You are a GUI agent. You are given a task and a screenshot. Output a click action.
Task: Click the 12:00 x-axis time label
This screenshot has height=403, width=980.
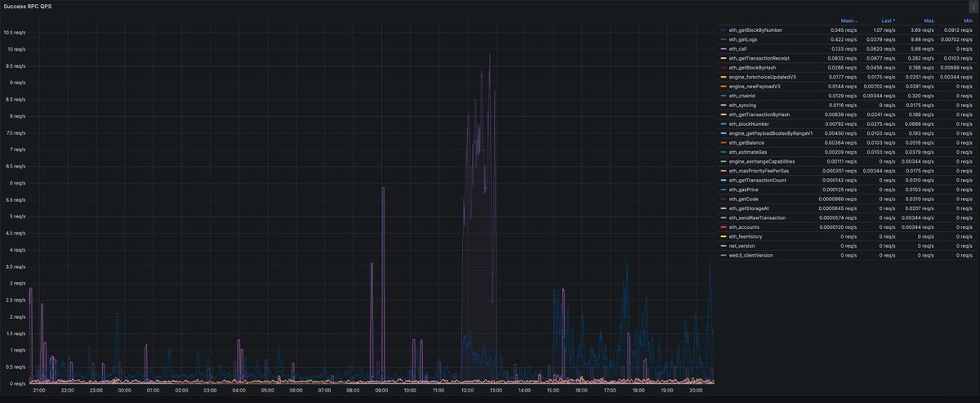466,390
